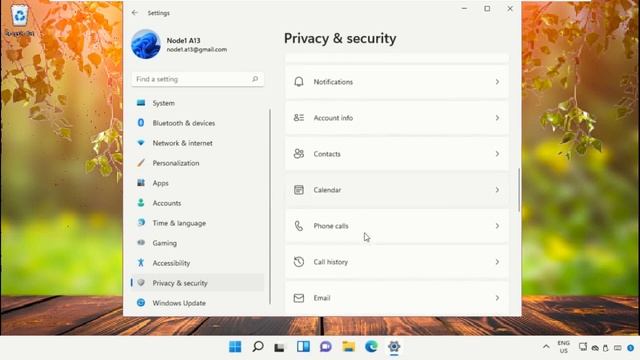Open Gaming category in sidebar
Viewport: 640px width, 360px height.
click(x=198, y=243)
